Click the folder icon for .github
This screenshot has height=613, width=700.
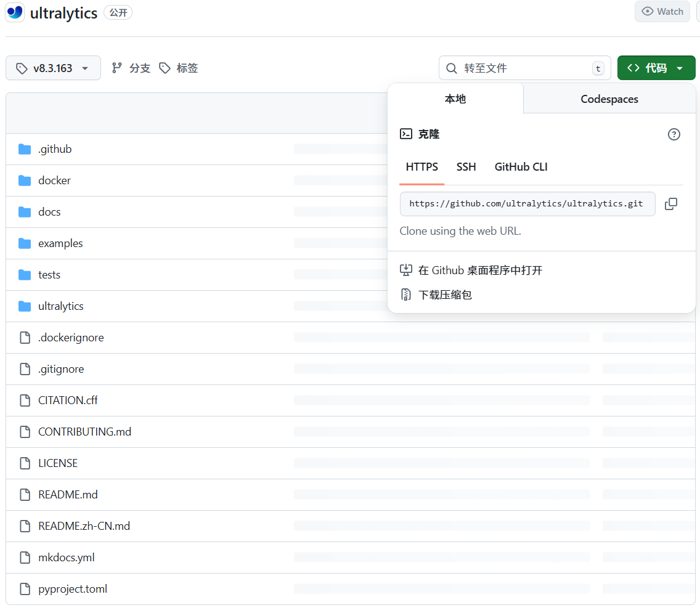25,149
